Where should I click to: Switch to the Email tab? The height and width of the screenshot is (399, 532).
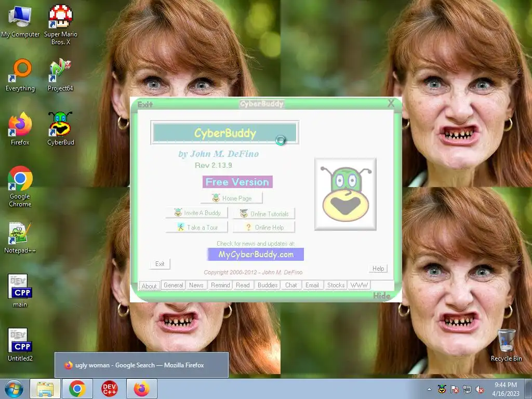312,285
